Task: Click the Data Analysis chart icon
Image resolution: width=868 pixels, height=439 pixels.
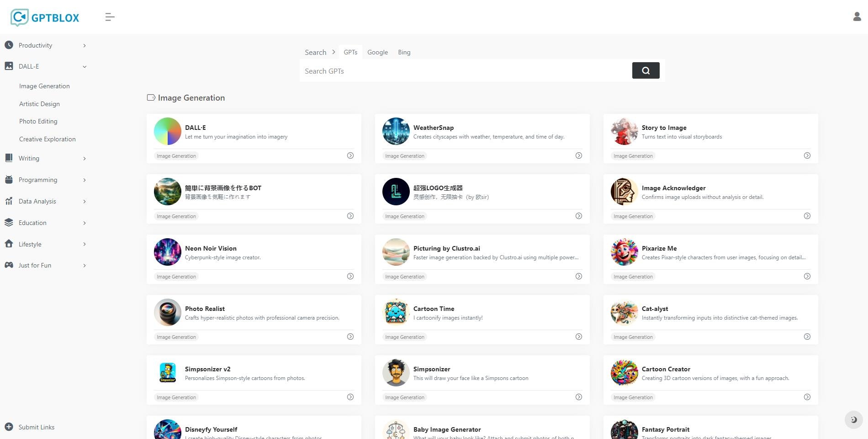Action: (9, 201)
